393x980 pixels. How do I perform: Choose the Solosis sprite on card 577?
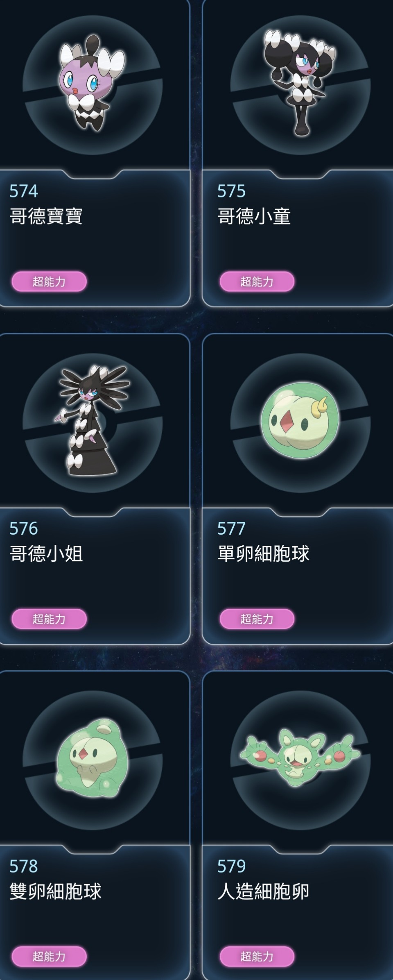click(x=300, y=421)
